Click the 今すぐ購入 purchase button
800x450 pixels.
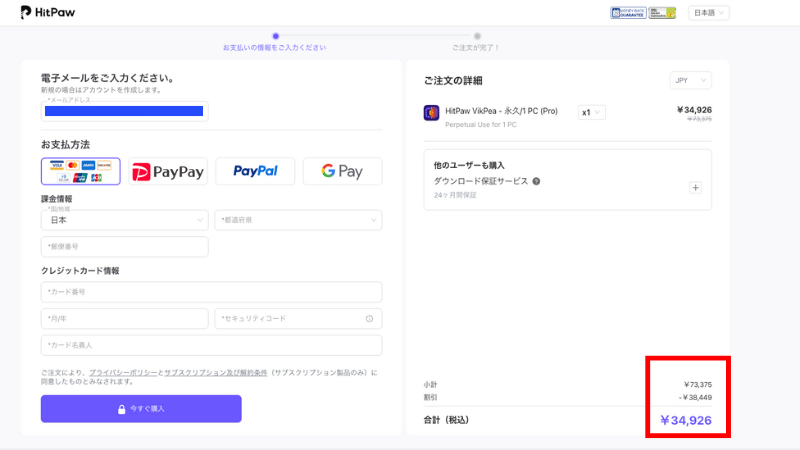pos(141,409)
